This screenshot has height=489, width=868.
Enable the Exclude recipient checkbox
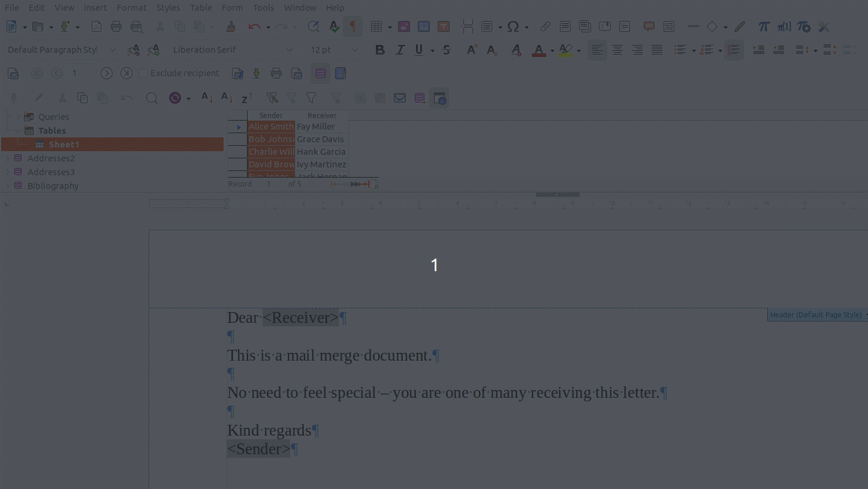point(143,73)
